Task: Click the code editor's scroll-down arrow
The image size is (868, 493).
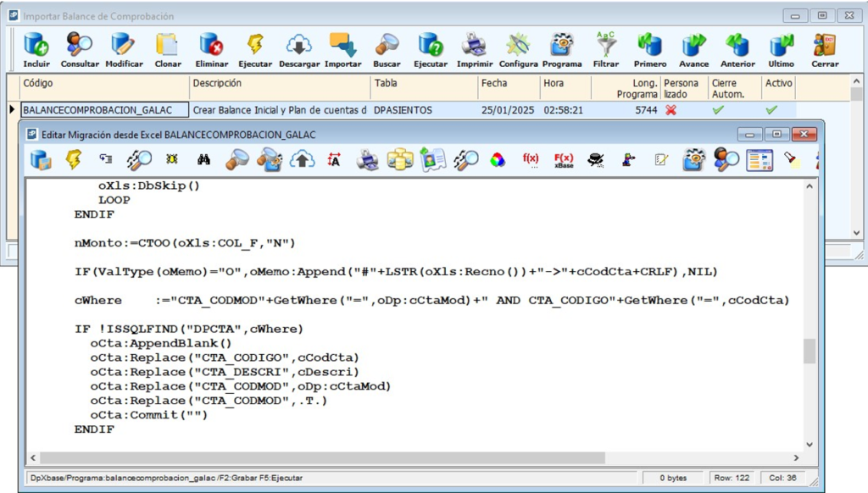Action: point(810,444)
